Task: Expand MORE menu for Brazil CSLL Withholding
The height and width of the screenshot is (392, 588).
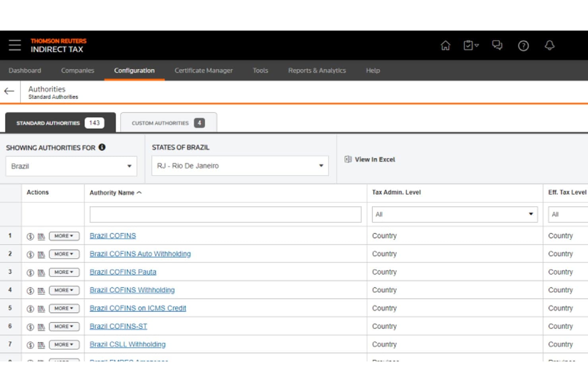Action: [64, 344]
